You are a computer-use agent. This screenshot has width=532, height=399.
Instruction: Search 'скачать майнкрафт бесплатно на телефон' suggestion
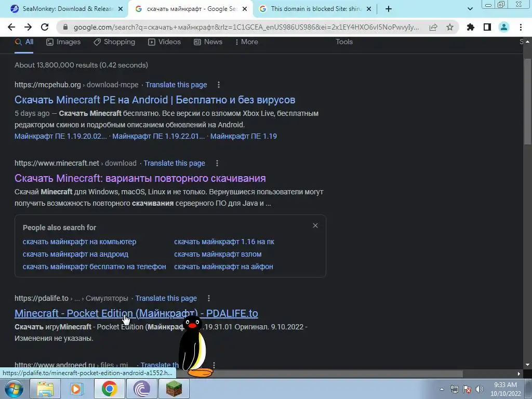[x=95, y=267]
